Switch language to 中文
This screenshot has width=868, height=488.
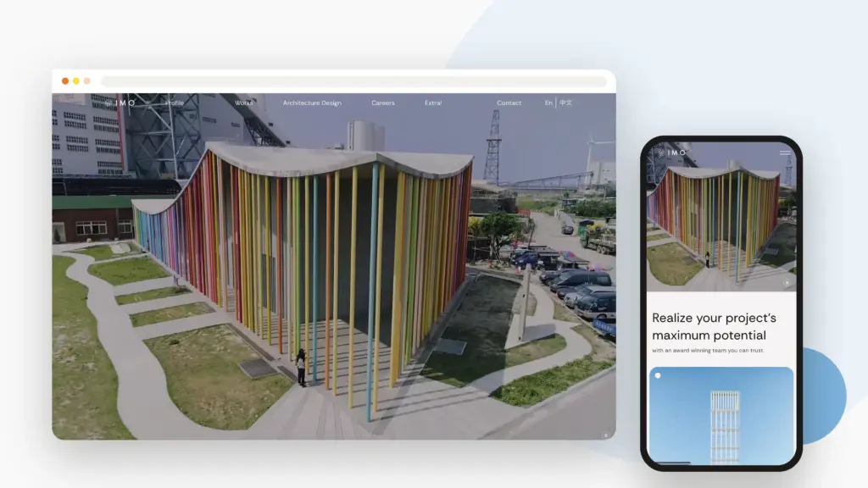pos(565,103)
